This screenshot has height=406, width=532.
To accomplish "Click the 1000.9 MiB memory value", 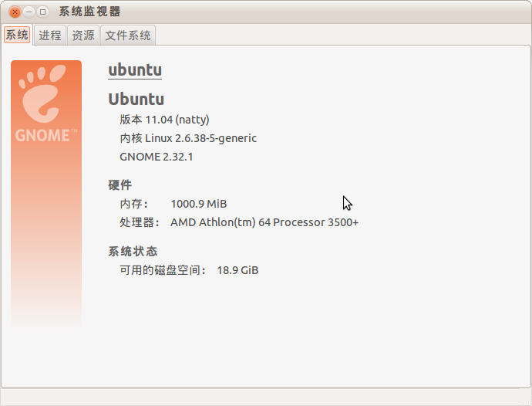I will click(x=199, y=204).
